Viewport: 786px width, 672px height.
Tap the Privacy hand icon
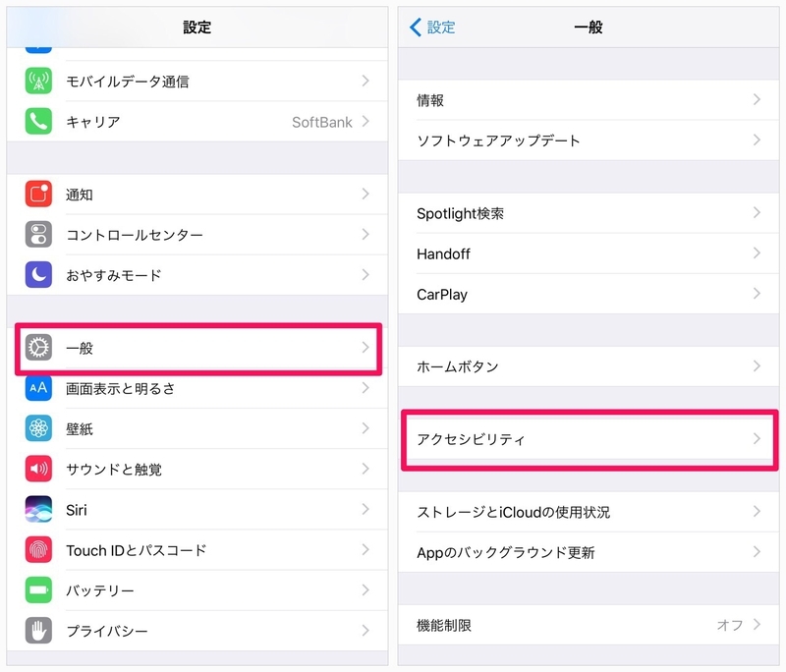click(38, 631)
